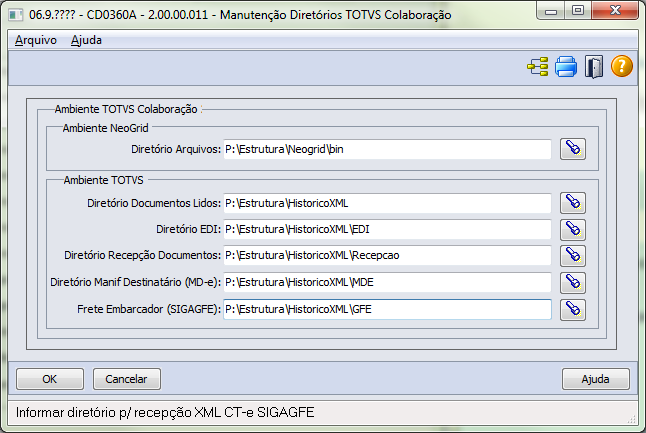The image size is (646, 433).
Task: Open the Arquivo menu
Action: click(x=36, y=40)
